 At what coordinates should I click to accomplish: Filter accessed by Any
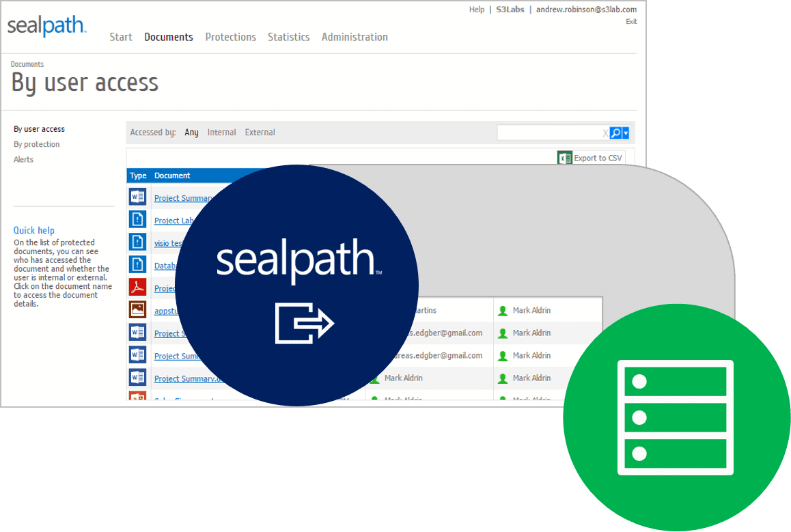point(191,132)
